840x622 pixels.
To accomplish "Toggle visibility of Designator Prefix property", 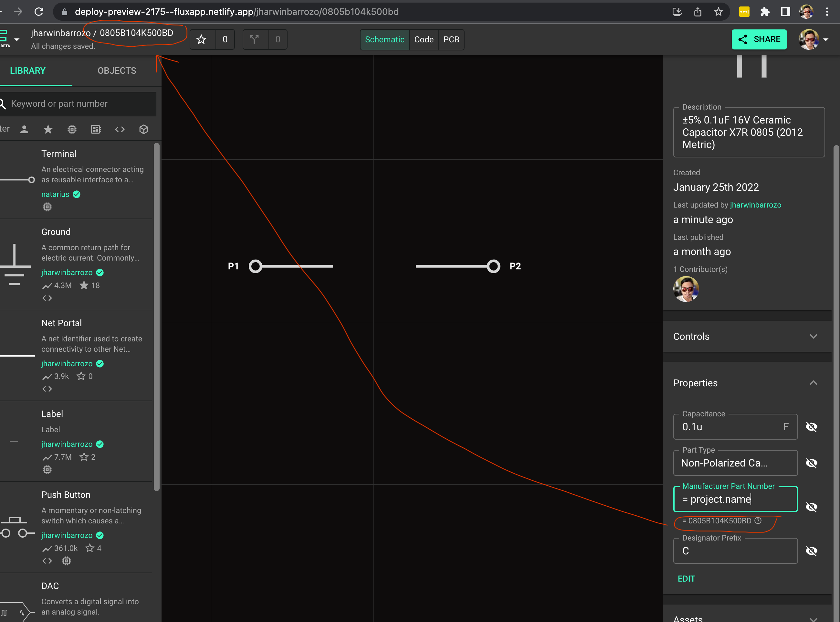I will pos(812,551).
